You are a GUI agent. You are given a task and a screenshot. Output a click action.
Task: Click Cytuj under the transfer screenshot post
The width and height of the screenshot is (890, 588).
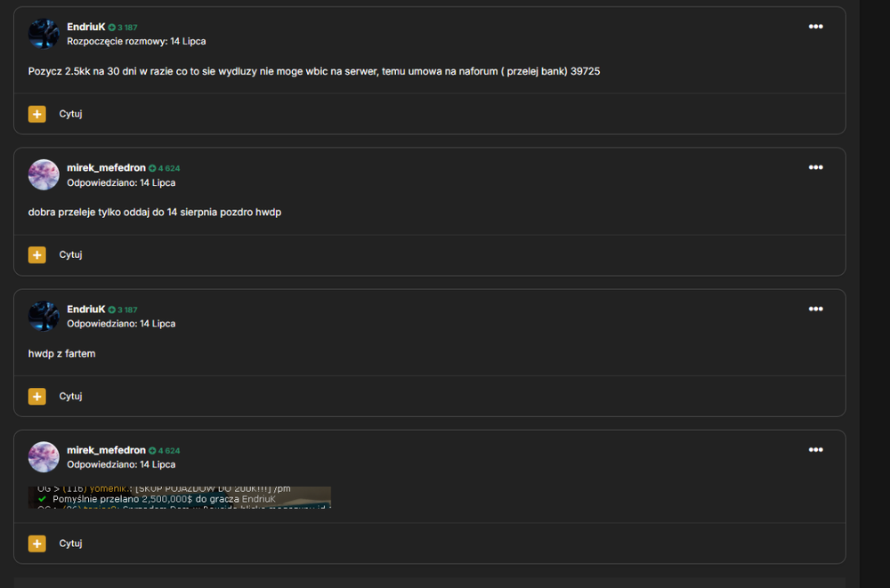pyautogui.click(x=70, y=544)
